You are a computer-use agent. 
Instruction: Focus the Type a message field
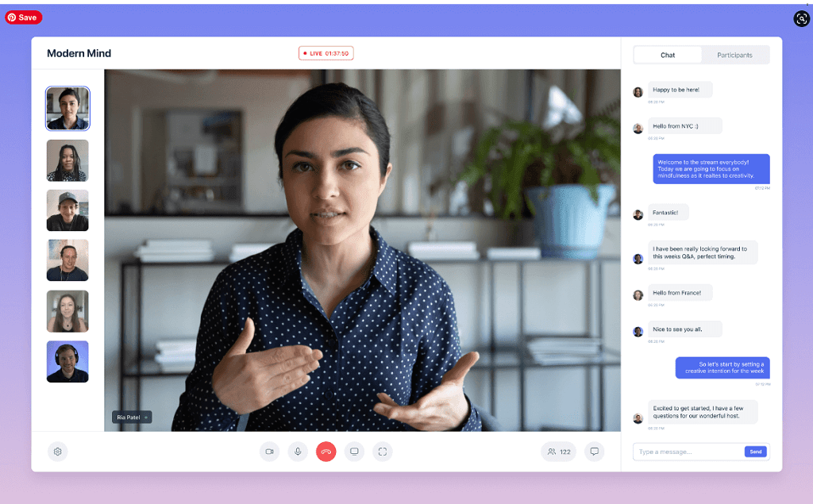690,452
